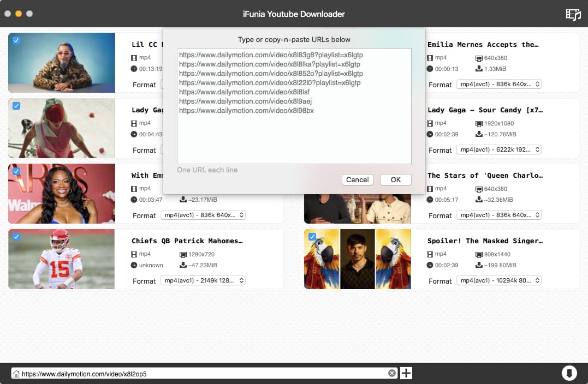Click inside the multi-URL text area

[x=294, y=136]
